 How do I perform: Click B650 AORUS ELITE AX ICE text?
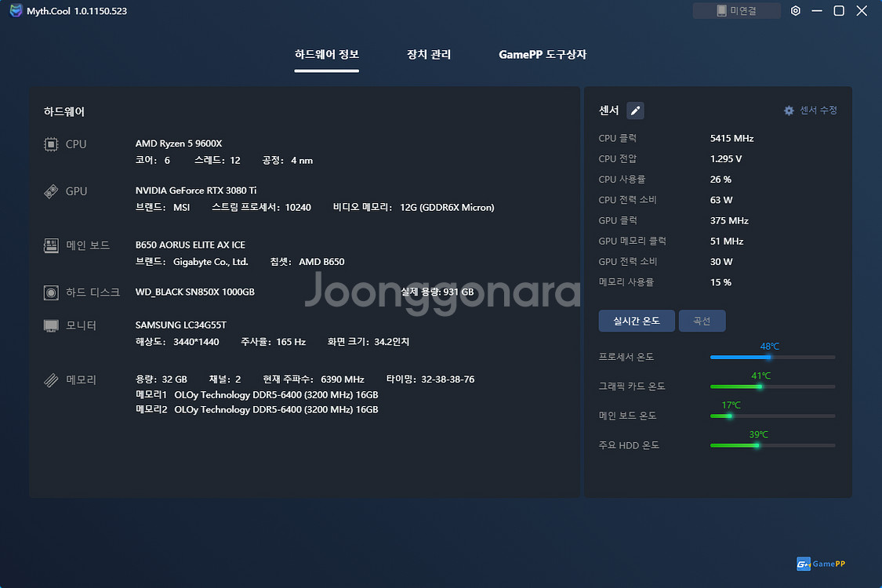(x=191, y=245)
